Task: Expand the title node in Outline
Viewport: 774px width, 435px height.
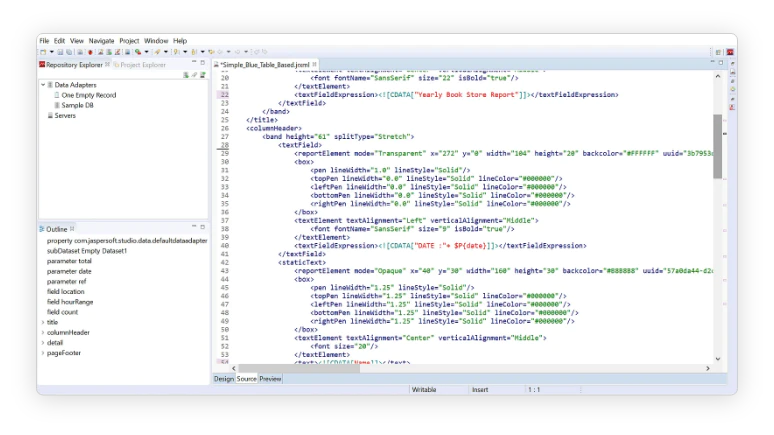Action: 43,322
